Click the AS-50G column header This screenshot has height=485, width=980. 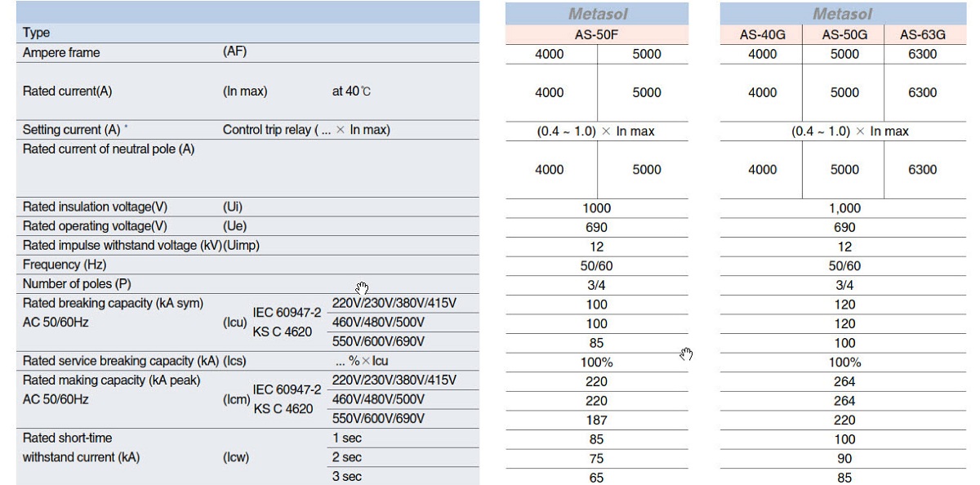pyautogui.click(x=844, y=33)
